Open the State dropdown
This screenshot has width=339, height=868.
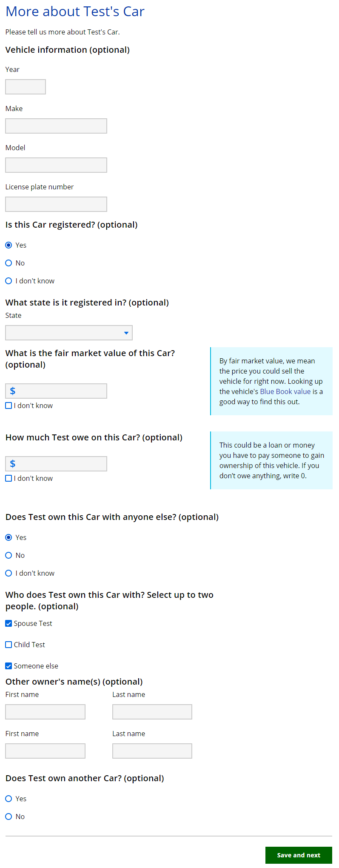69,333
